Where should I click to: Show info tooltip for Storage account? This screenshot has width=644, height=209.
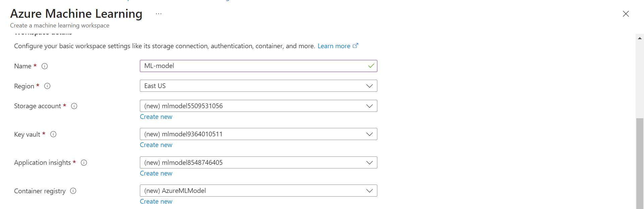click(74, 106)
